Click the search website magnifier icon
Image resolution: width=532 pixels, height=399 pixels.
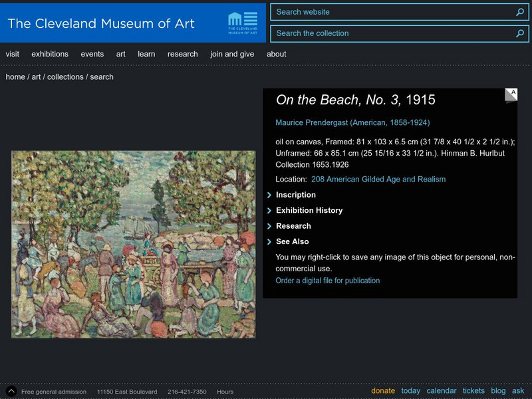[x=520, y=12]
